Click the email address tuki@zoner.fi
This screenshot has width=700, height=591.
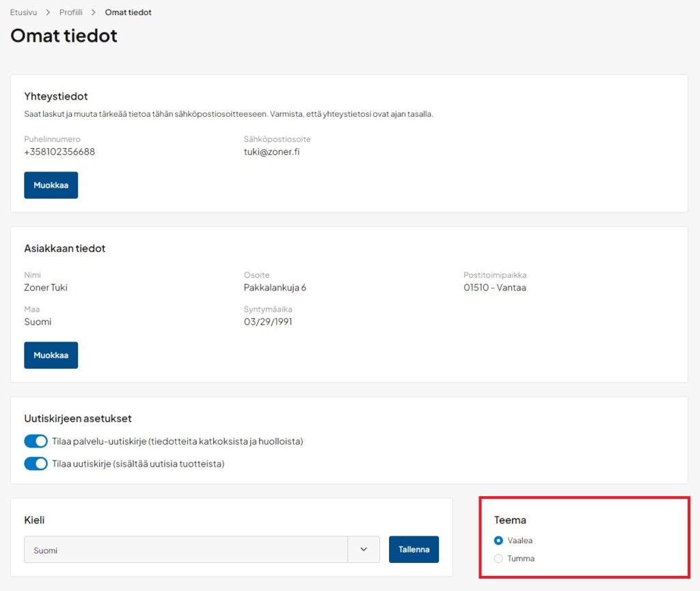point(271,152)
